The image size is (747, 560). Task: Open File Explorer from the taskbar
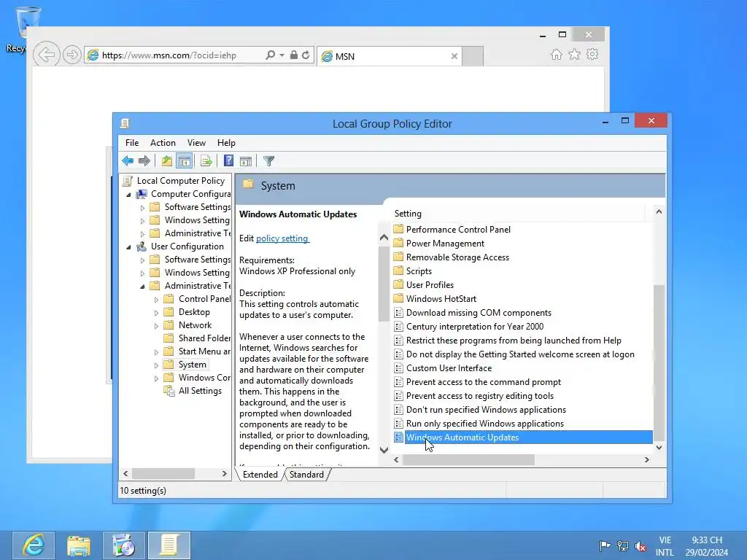(79, 545)
